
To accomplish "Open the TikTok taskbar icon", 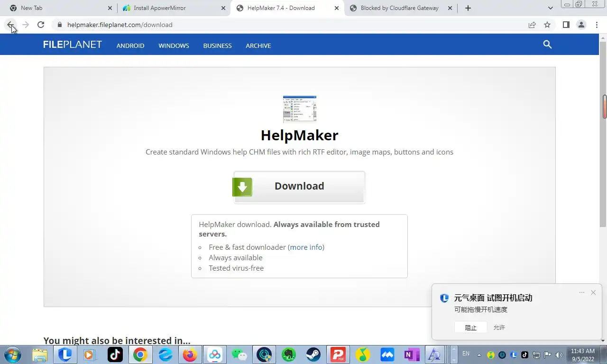I will click(x=115, y=355).
